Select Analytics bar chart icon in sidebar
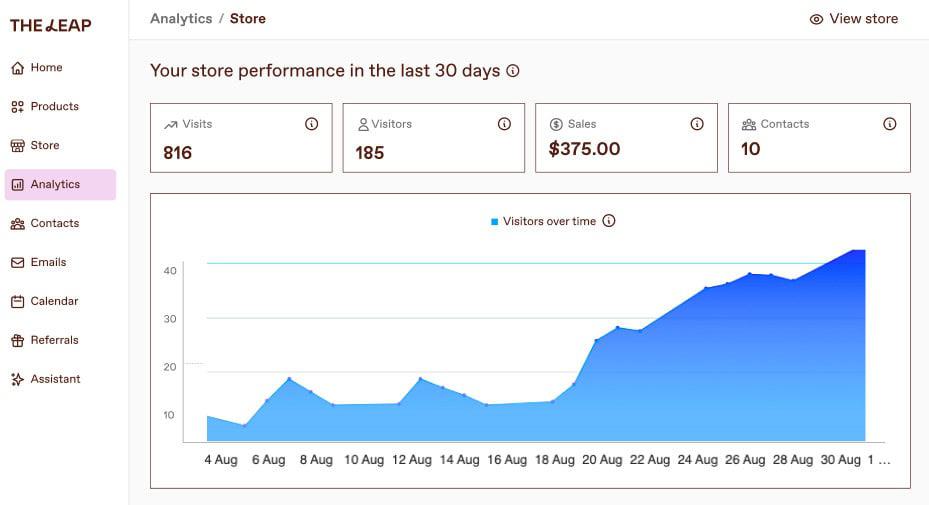Image resolution: width=929 pixels, height=505 pixels. point(17,185)
